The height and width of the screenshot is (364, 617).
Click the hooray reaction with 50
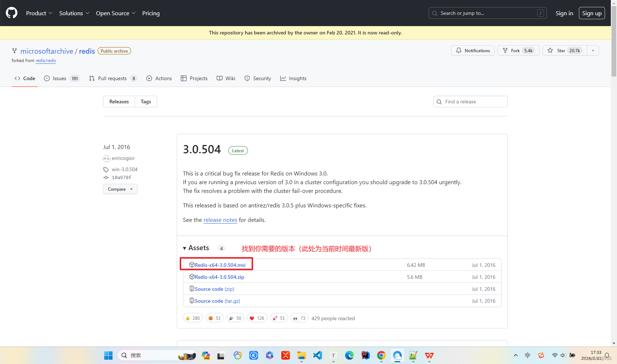[x=235, y=318]
